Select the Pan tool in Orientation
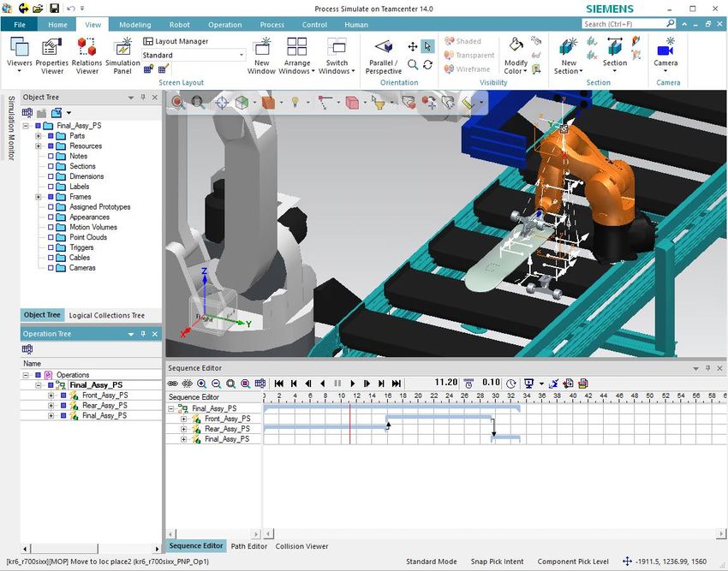728x571 pixels. [412, 46]
